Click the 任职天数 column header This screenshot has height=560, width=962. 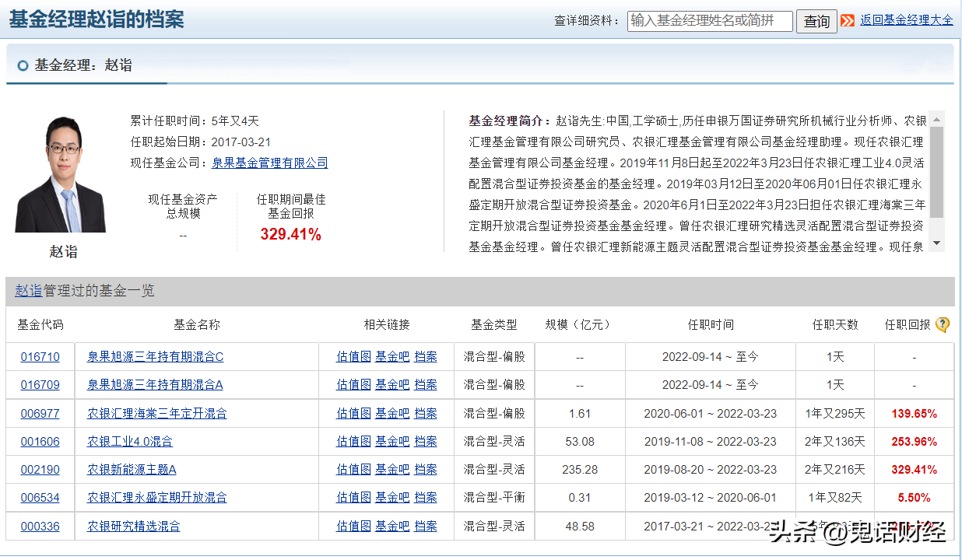pyautogui.click(x=835, y=324)
